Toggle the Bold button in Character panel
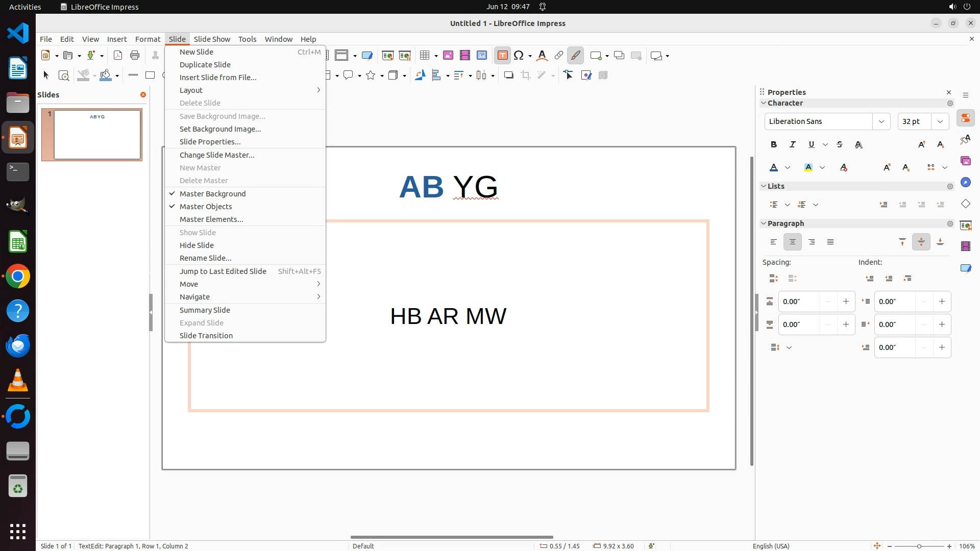This screenshot has height=551, width=980. click(x=774, y=145)
